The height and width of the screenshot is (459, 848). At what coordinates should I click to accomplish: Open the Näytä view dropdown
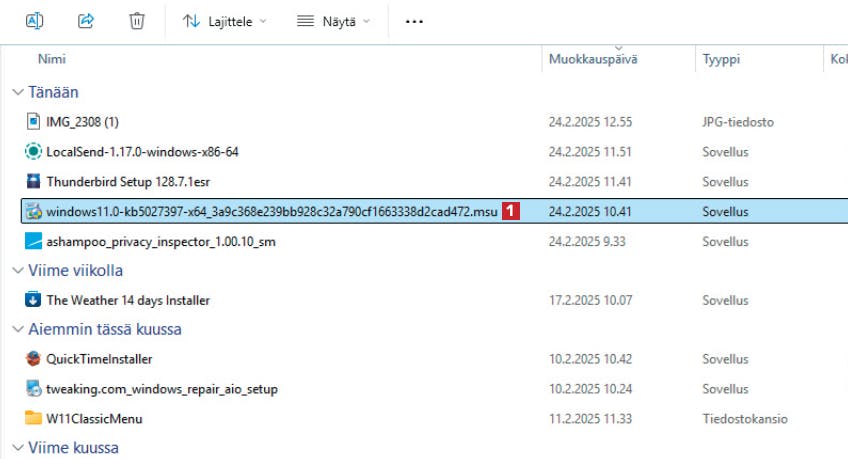333,22
